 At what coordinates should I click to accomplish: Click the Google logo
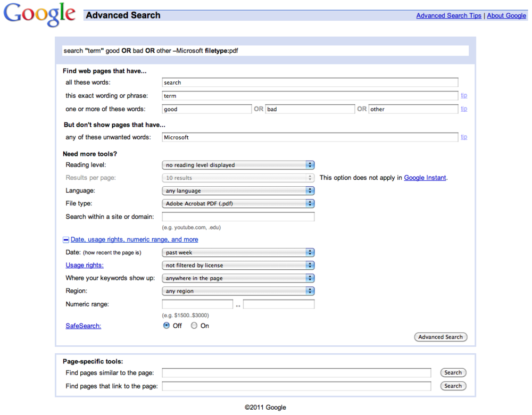coord(40,15)
